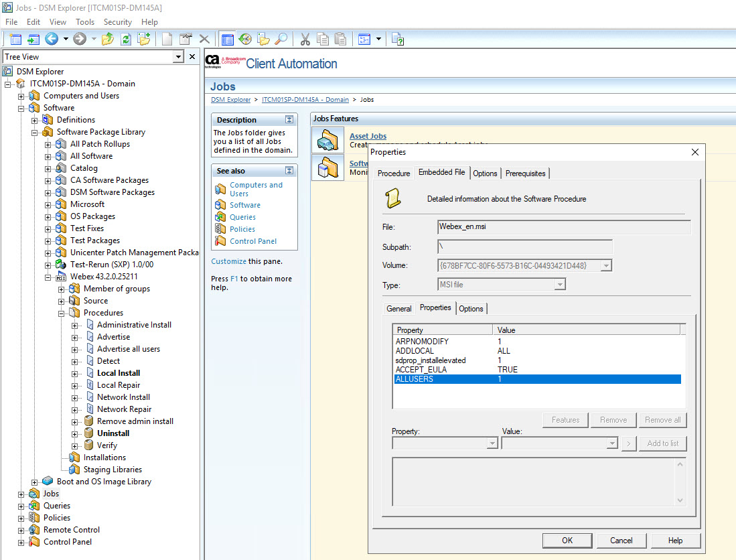
Task: Click the Paste clipboard icon
Action: [x=341, y=39]
